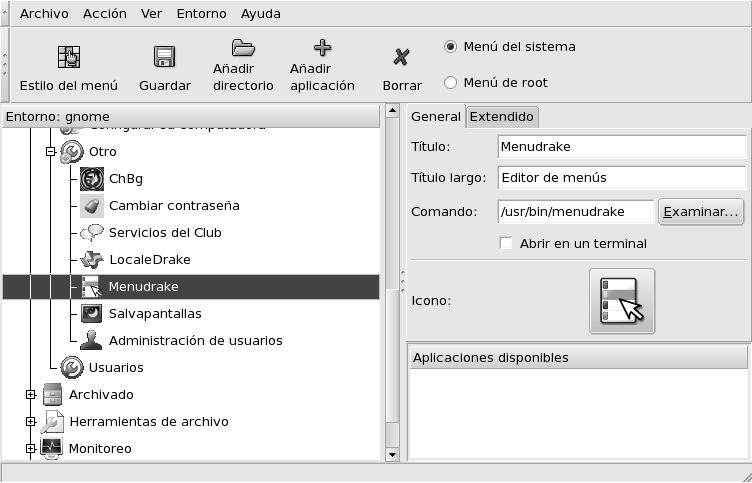Click the Herramientas de archivo wrench icon
Image resolution: width=752 pixels, height=483 pixels.
52,422
